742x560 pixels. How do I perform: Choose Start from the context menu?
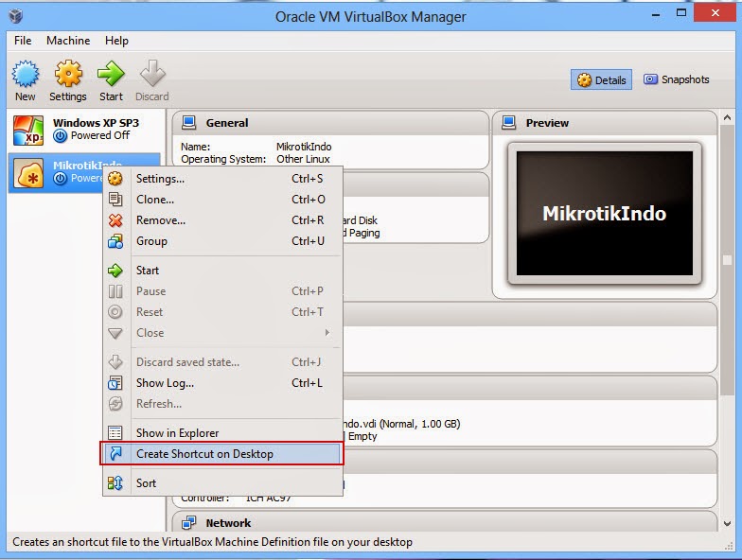222,271
